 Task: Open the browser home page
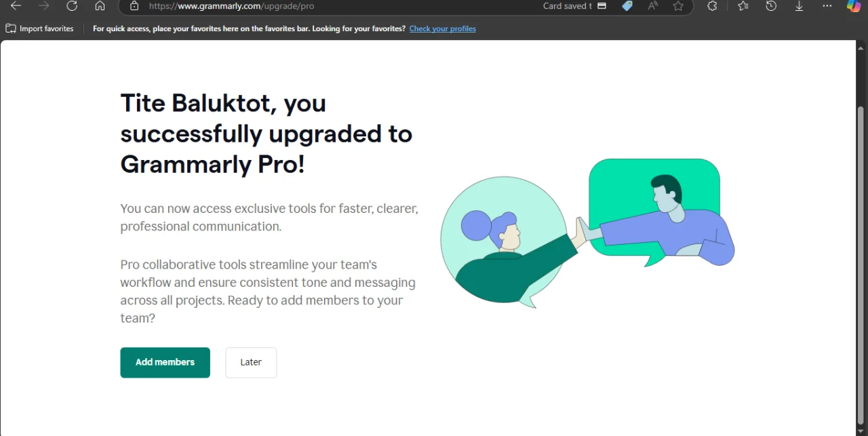click(100, 6)
